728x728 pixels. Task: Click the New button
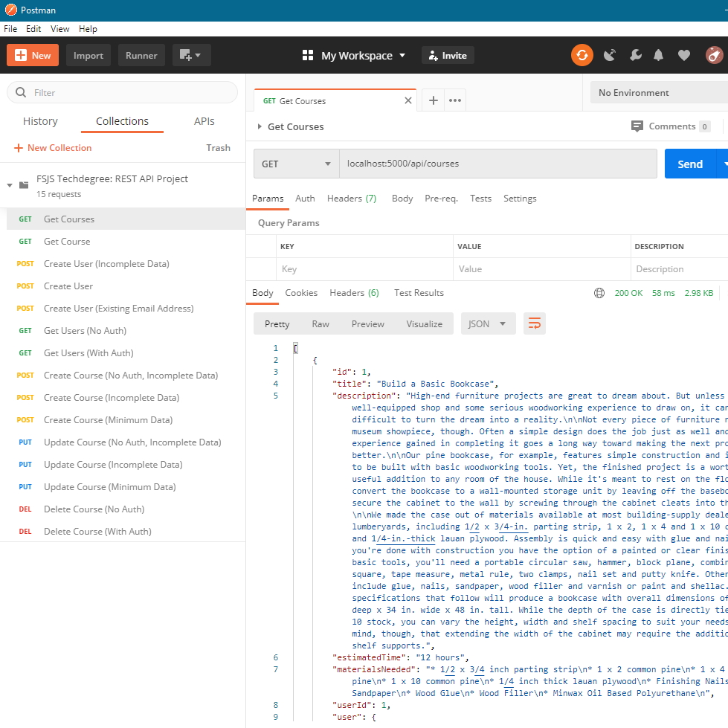pyautogui.click(x=33, y=55)
